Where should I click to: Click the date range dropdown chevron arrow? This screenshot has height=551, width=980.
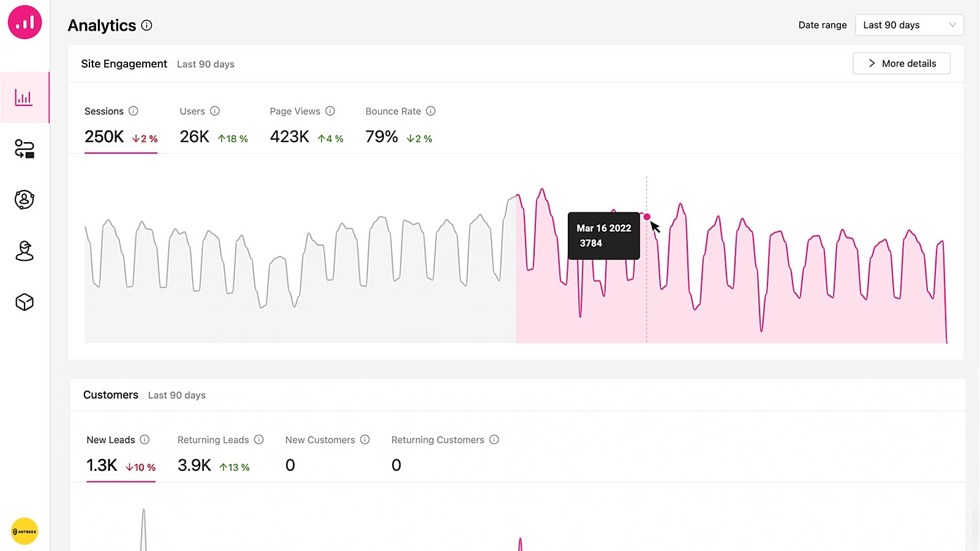pyautogui.click(x=952, y=25)
